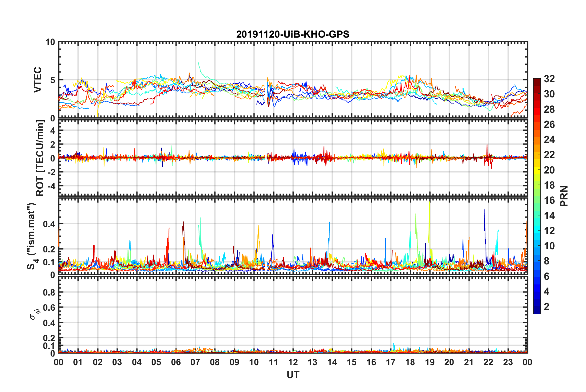Image resolution: width=586 pixels, height=392 pixels.
Task: Click colorbar tick label 24
Action: click(x=549, y=140)
